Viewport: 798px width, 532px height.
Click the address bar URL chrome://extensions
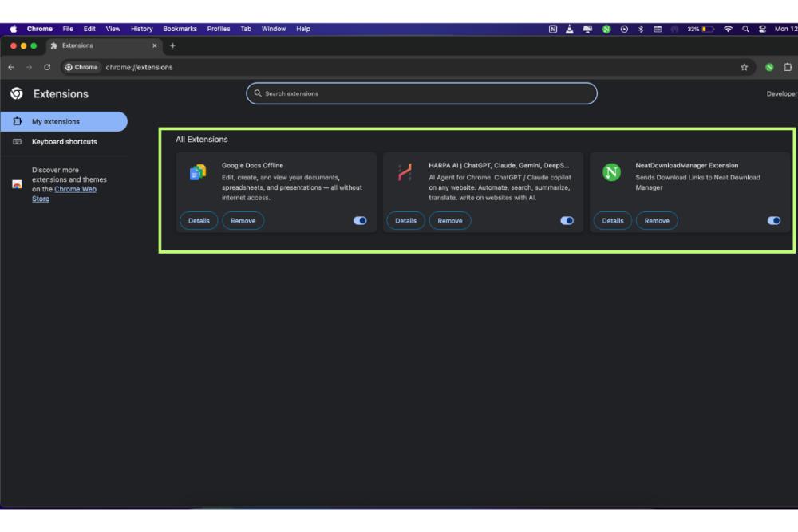(139, 67)
